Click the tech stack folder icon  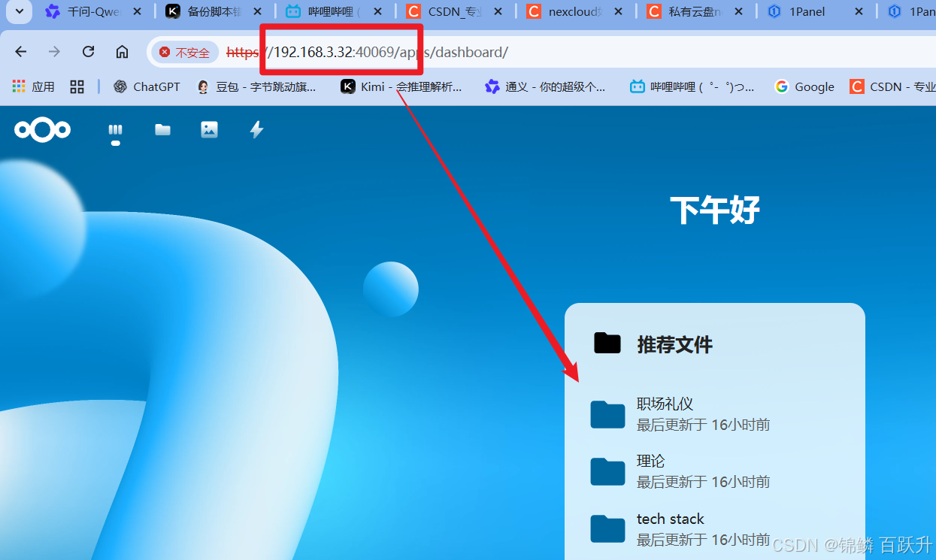pyautogui.click(x=607, y=528)
